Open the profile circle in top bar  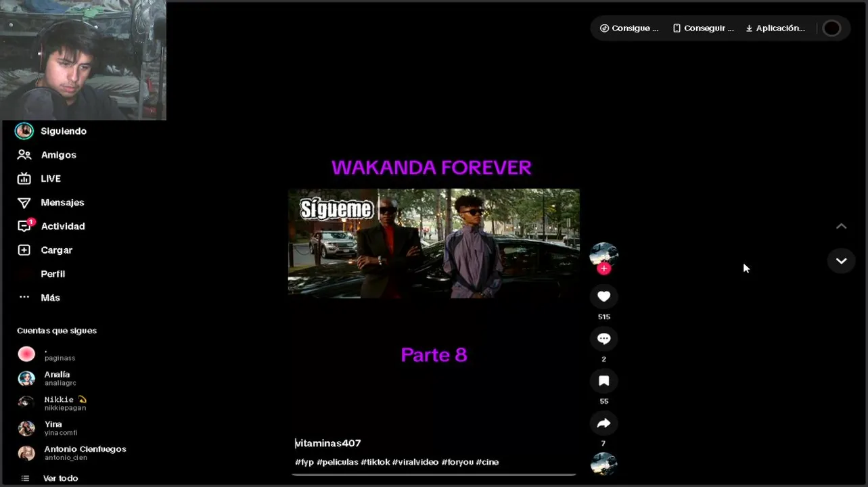831,28
